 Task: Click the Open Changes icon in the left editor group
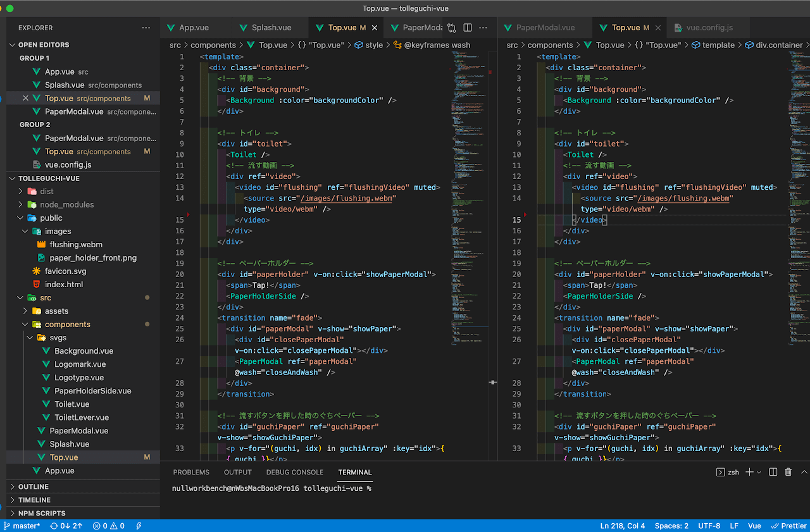point(452,28)
